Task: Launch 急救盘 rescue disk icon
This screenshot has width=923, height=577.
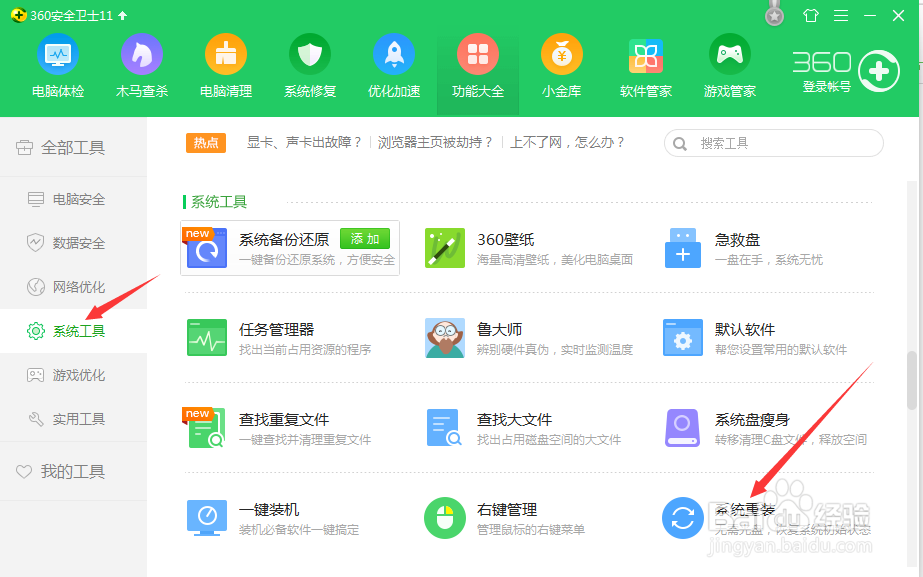Action: tap(683, 248)
